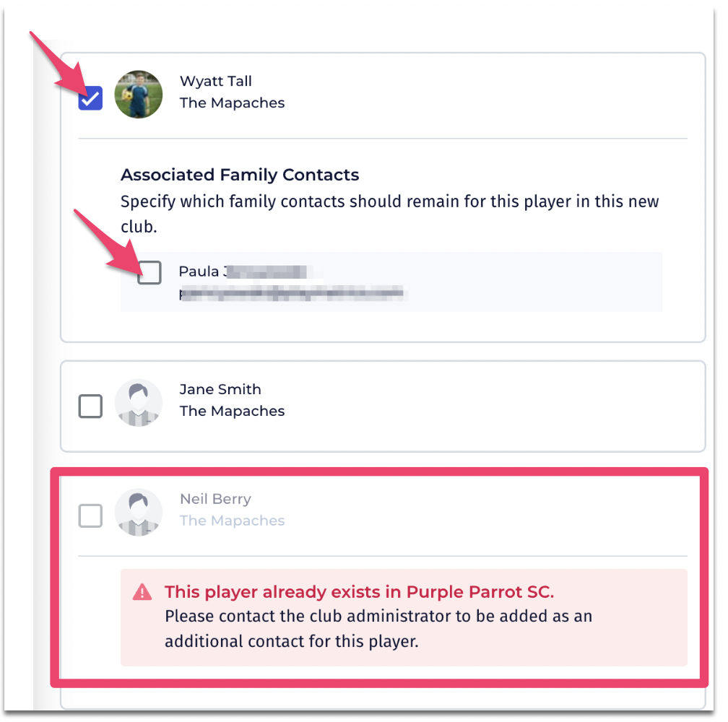Select the Jane Smith player checkbox
728x722 pixels.
click(90, 406)
